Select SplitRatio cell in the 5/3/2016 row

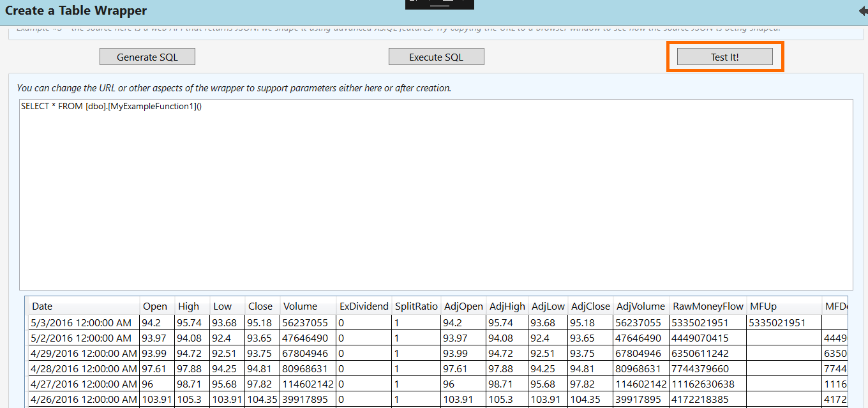coord(416,323)
